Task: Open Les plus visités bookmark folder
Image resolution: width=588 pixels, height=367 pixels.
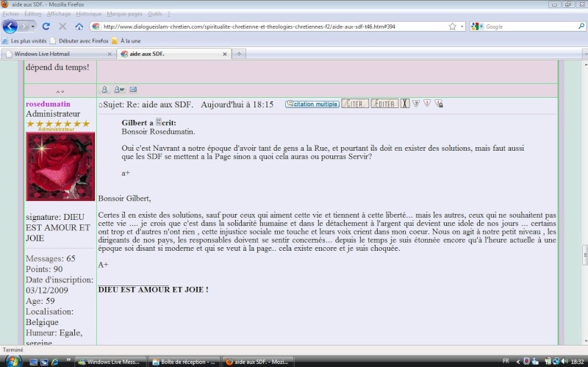Action: tap(24, 41)
